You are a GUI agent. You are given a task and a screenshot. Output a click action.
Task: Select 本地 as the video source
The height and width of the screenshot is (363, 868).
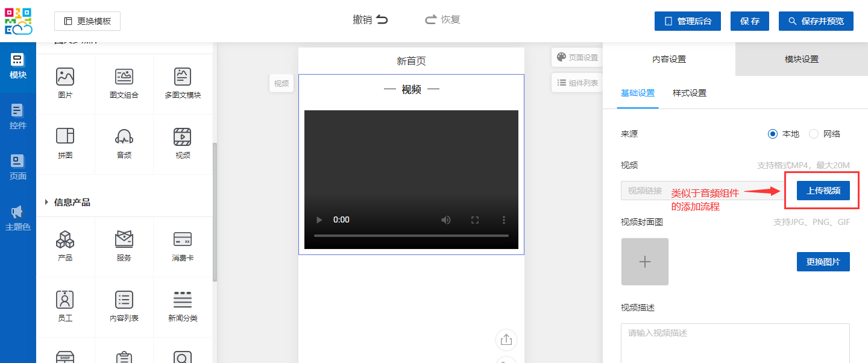tap(773, 134)
